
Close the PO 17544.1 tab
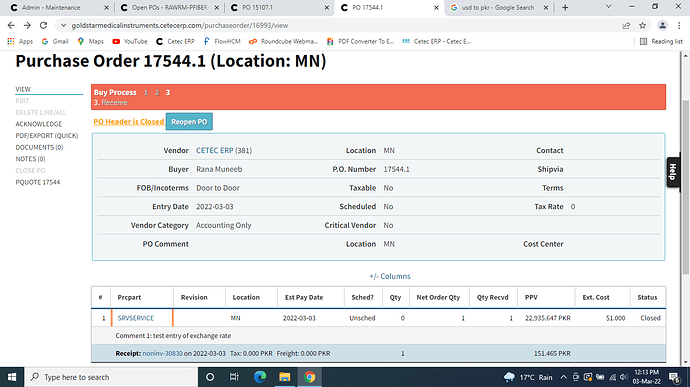click(x=436, y=7)
